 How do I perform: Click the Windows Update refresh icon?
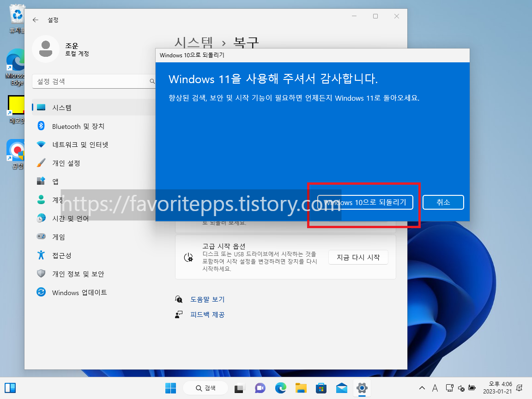tap(41, 292)
